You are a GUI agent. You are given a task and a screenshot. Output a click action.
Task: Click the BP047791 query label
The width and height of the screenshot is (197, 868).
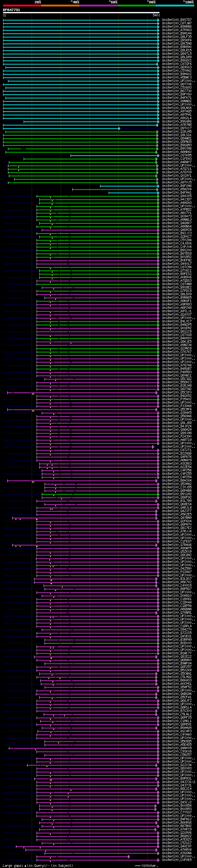point(11,10)
